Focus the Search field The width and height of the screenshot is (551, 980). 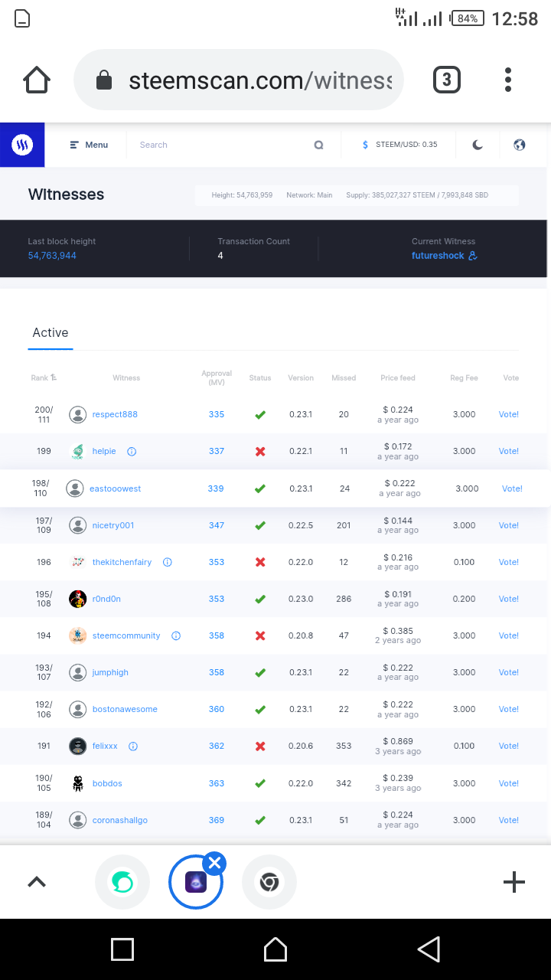point(222,145)
